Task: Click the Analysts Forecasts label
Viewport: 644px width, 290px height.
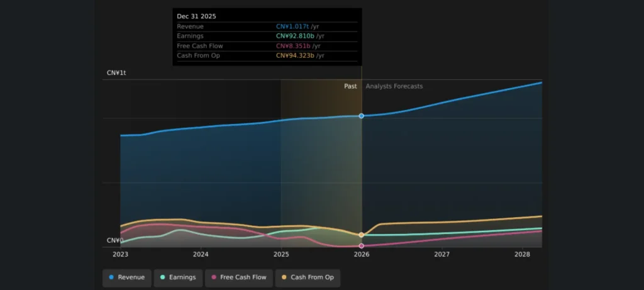Action: [394, 86]
